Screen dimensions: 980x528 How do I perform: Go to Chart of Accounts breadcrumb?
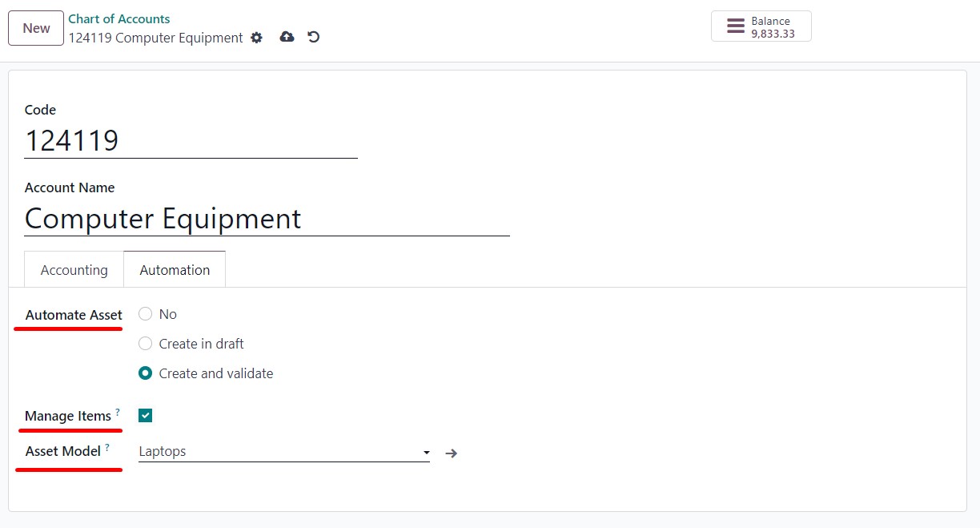(x=119, y=18)
